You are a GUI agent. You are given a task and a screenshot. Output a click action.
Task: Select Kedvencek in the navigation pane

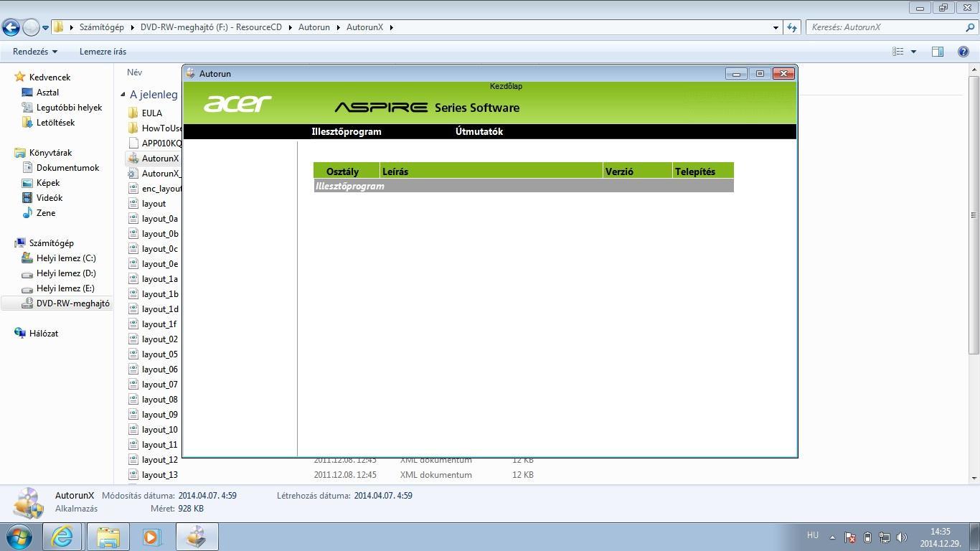[50, 77]
